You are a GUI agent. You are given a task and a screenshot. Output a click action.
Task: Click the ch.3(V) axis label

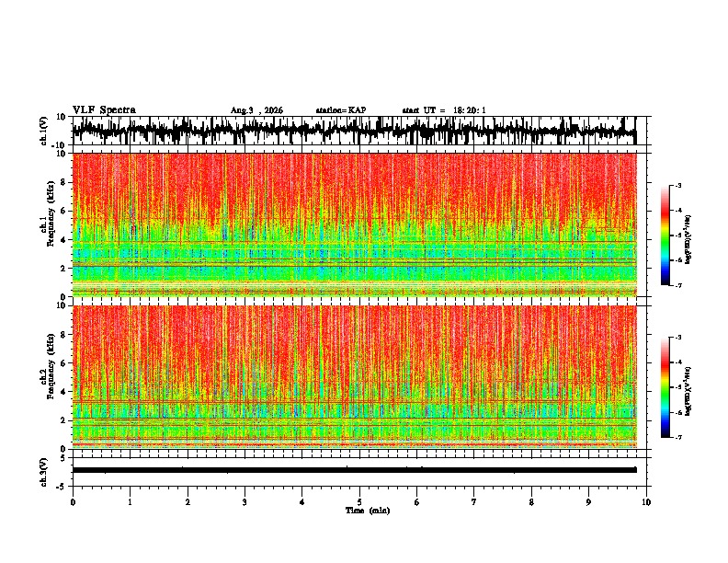(44, 472)
